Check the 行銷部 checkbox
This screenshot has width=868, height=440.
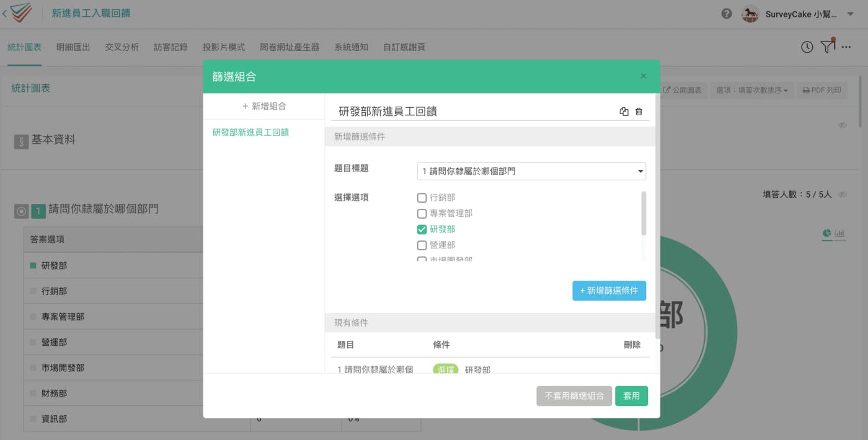pyautogui.click(x=422, y=198)
